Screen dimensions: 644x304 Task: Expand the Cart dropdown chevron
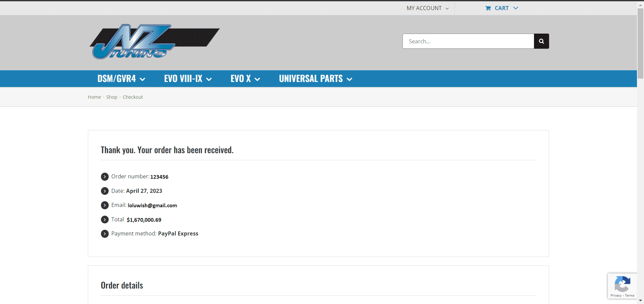(x=516, y=8)
